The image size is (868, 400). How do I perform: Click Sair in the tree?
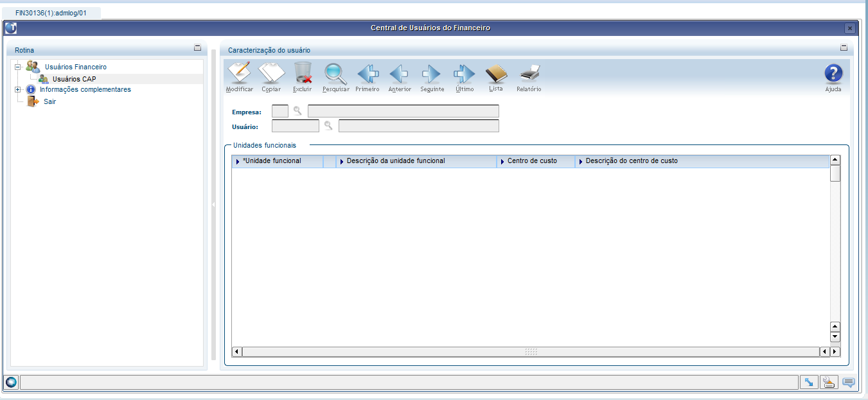click(49, 101)
